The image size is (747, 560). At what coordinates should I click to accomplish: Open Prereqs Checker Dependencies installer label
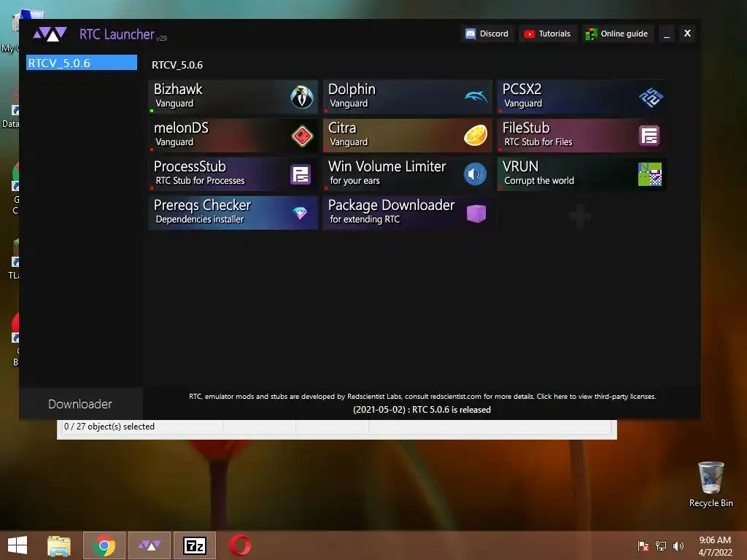click(202, 211)
